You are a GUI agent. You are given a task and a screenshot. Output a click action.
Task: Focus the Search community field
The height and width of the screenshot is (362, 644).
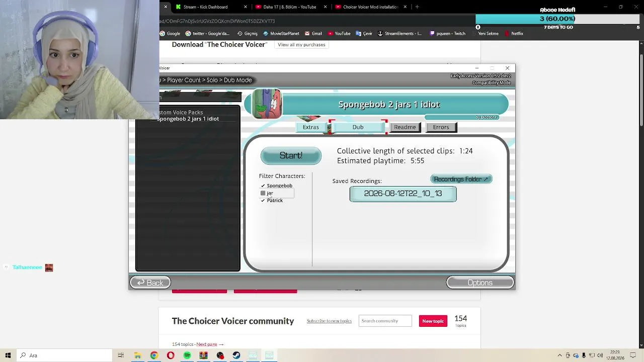click(385, 321)
